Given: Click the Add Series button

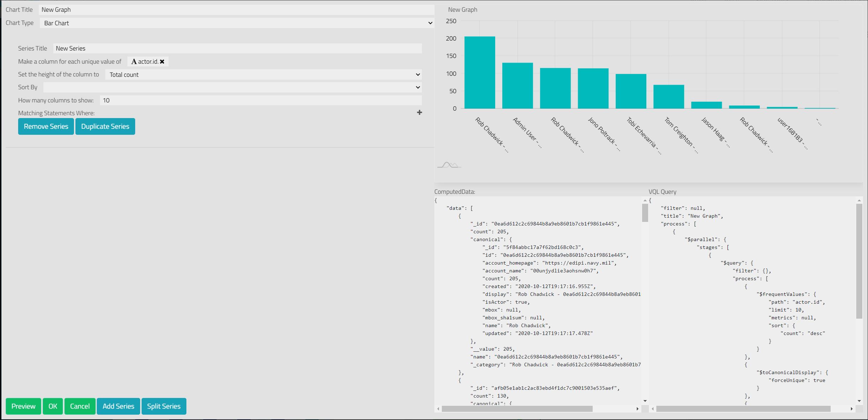Looking at the screenshot, I should (x=118, y=406).
